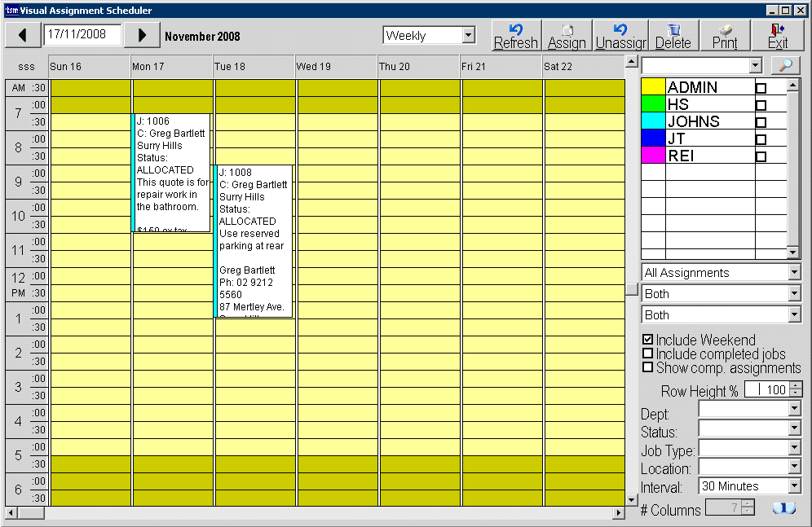Click the tsm logo in the title bar

[x=8, y=10]
